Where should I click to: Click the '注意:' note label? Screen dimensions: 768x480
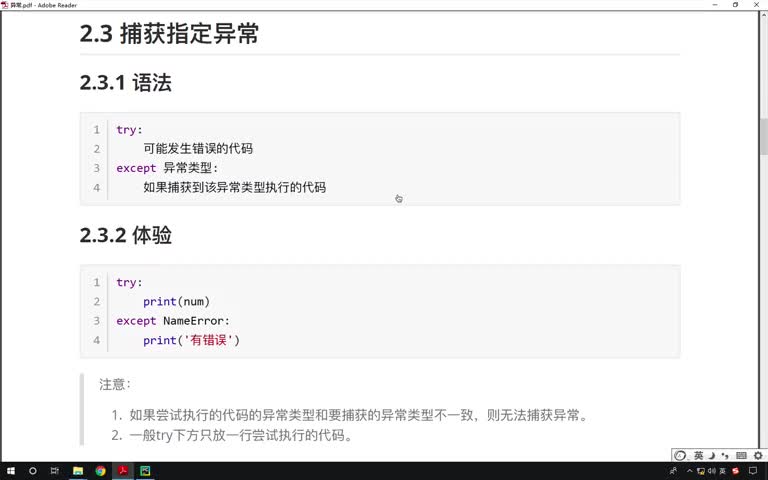click(x=115, y=384)
